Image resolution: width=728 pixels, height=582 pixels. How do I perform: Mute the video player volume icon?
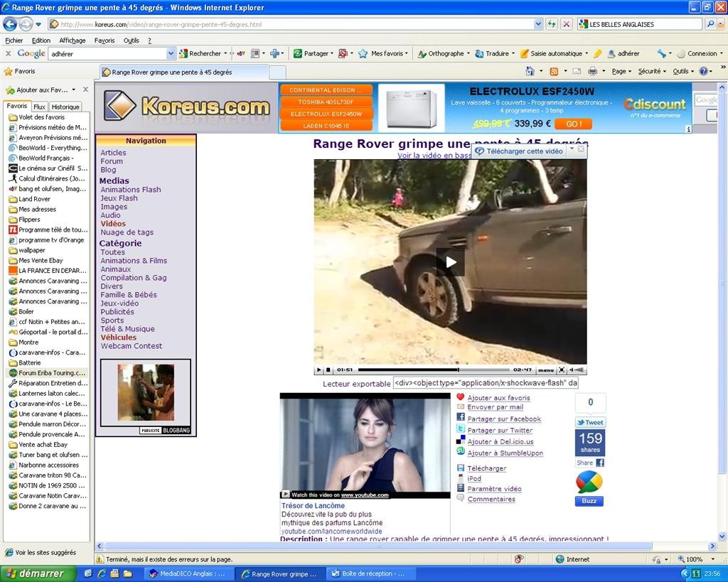577,370
